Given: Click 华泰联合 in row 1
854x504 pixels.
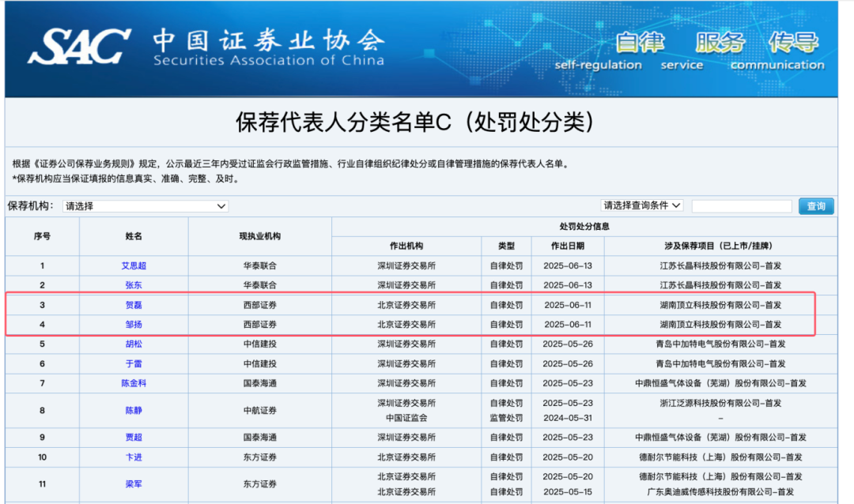Looking at the screenshot, I should (260, 265).
